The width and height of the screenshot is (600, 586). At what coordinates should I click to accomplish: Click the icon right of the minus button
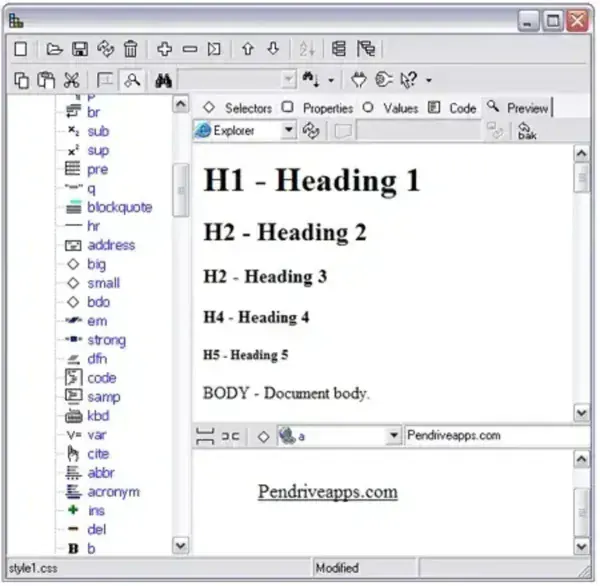(x=214, y=49)
